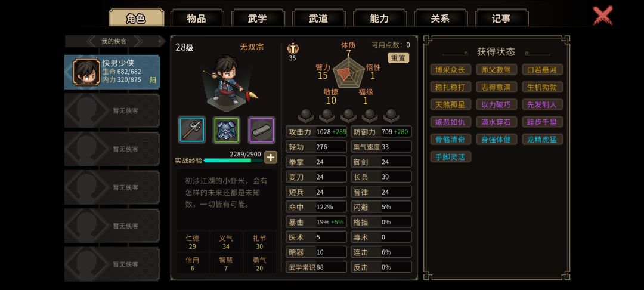Viewport: 644px width, 290px height.
Task: Select the first empty 暂无侠客 slot
Action: coord(112,110)
